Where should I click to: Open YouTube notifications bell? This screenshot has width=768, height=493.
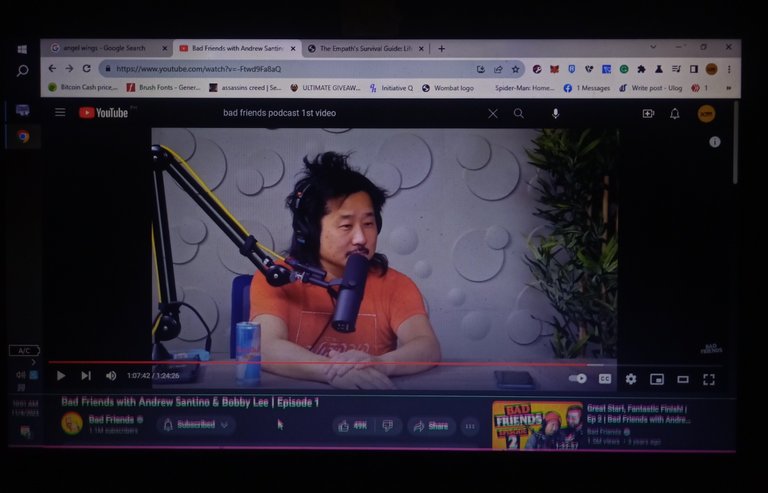click(674, 114)
